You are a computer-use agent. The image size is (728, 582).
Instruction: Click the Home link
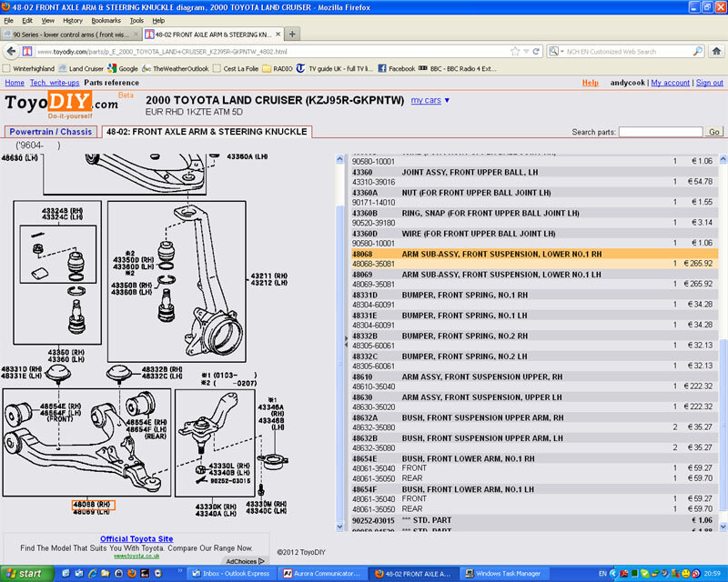pyautogui.click(x=15, y=83)
